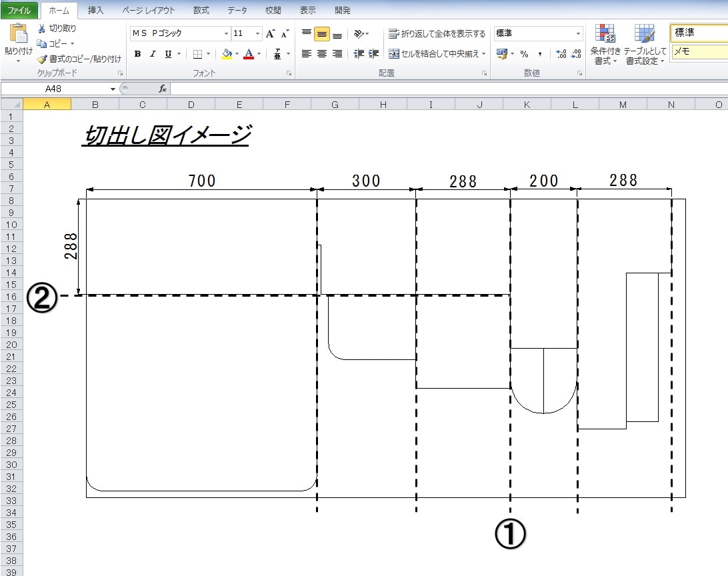Decrease decimal places
This screenshot has width=728, height=576.
[x=576, y=54]
